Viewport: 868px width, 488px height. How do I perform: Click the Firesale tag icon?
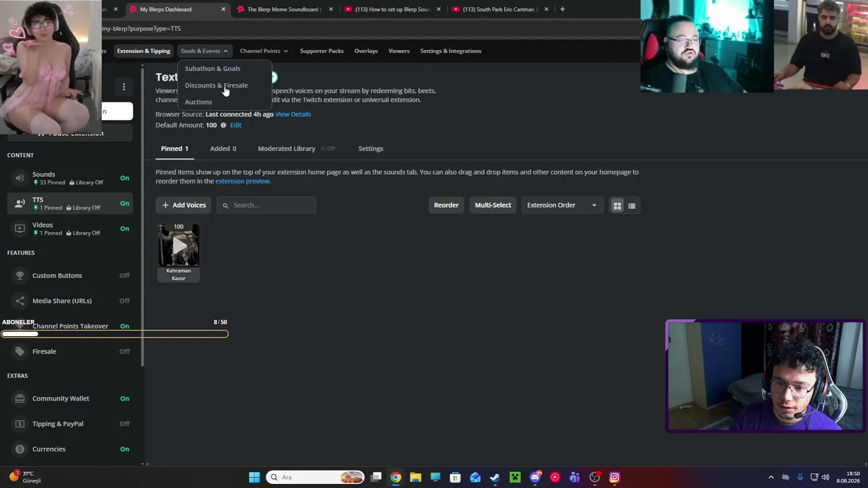(x=20, y=352)
